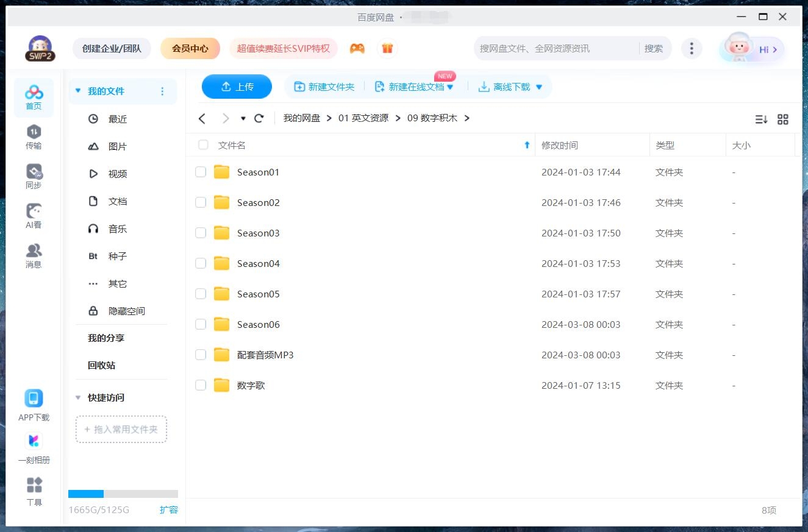The image size is (808, 532).
Task: Click the 扩容 link
Action: point(169,509)
